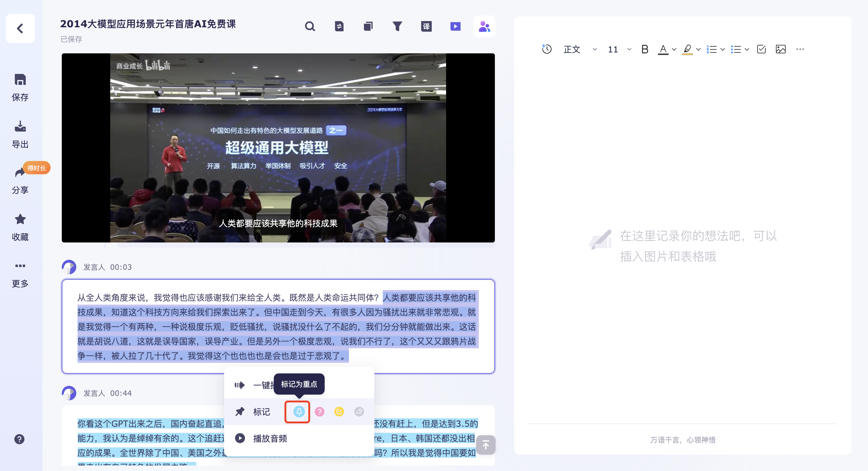This screenshot has width=868, height=471.
Task: Go back with the left arrow button
Action: [x=20, y=28]
